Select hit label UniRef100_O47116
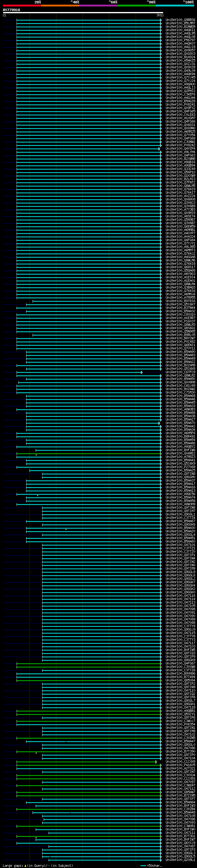Viewport: 197px width, 868px height. (x=180, y=596)
